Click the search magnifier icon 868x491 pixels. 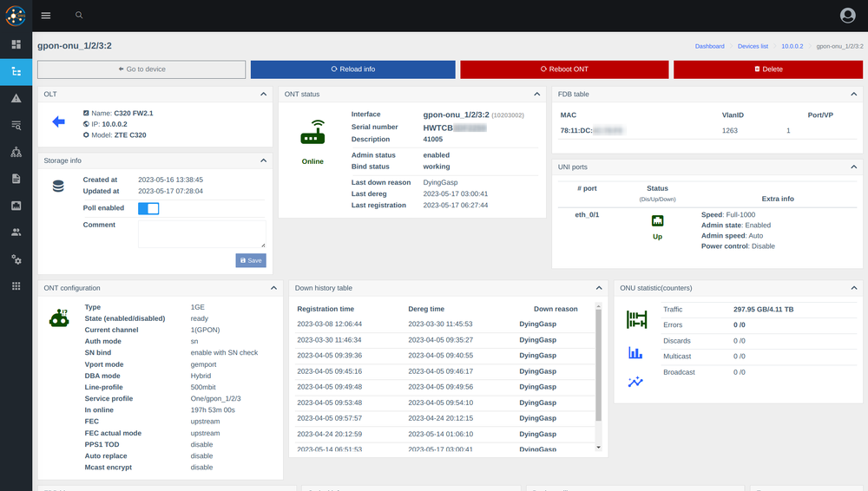[x=79, y=16]
